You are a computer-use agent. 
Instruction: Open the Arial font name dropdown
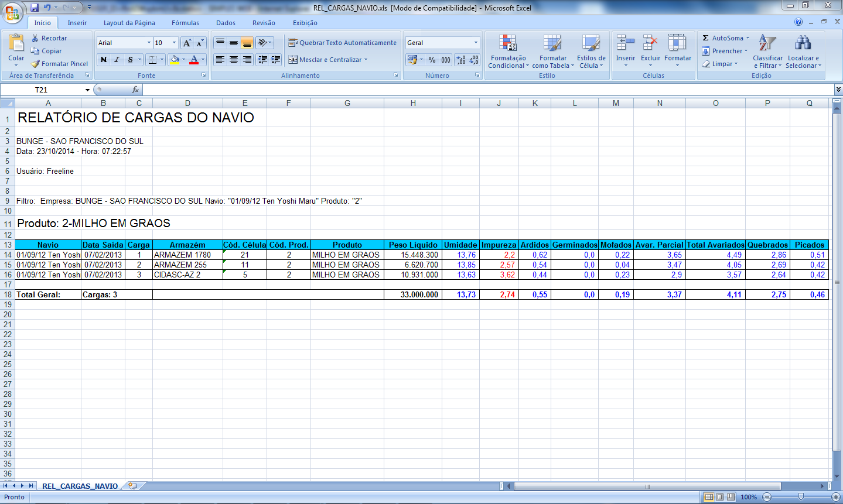(x=149, y=43)
